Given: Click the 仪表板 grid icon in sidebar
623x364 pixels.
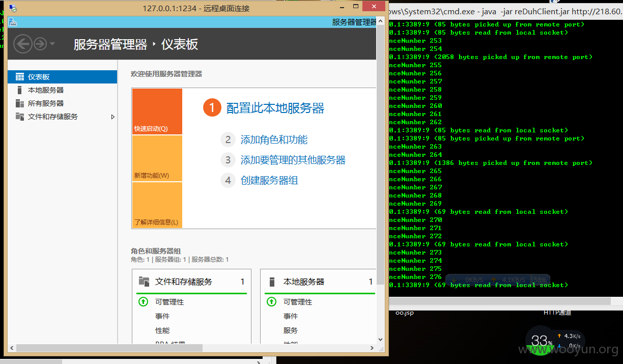Looking at the screenshot, I should pos(20,77).
